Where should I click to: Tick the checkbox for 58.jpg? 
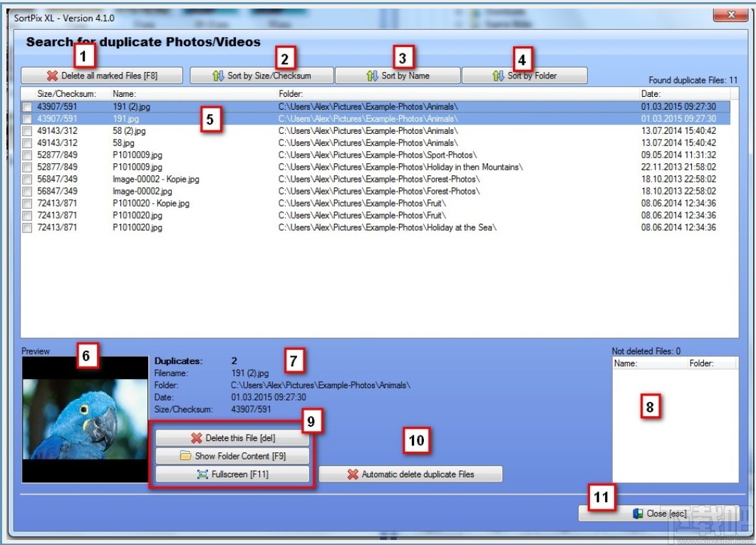coord(27,143)
